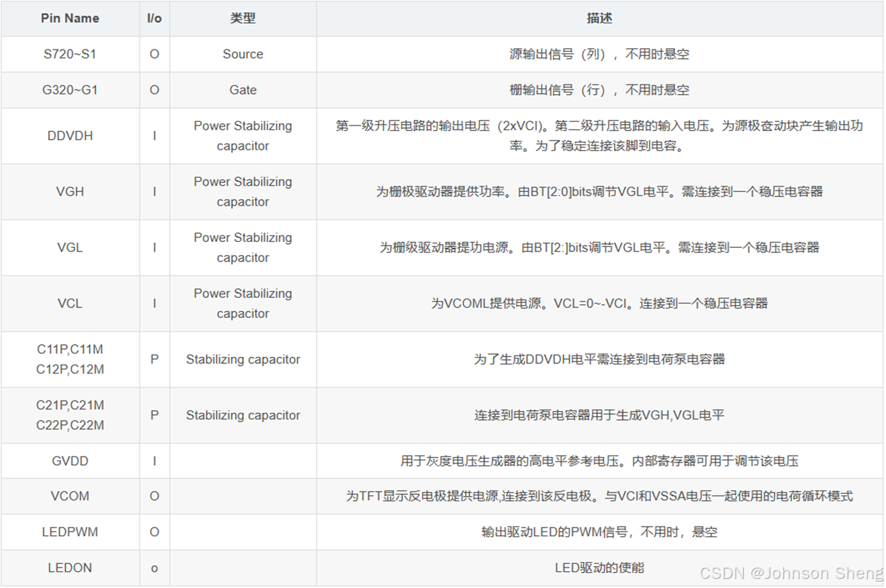This screenshot has height=588, width=886.
Task: Select the DDVDH pin name cell
Action: pyautogui.click(x=69, y=136)
